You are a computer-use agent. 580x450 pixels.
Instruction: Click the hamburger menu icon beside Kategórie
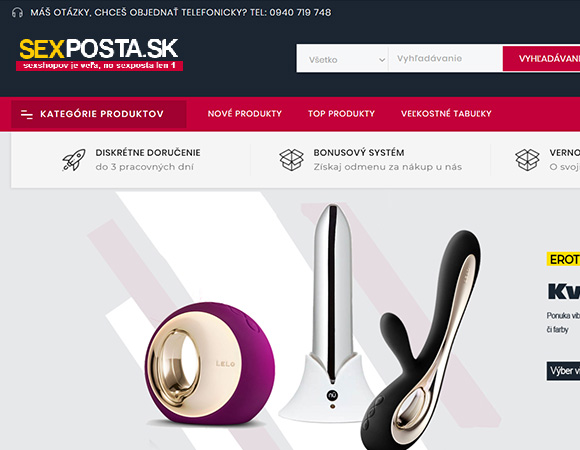[27, 114]
